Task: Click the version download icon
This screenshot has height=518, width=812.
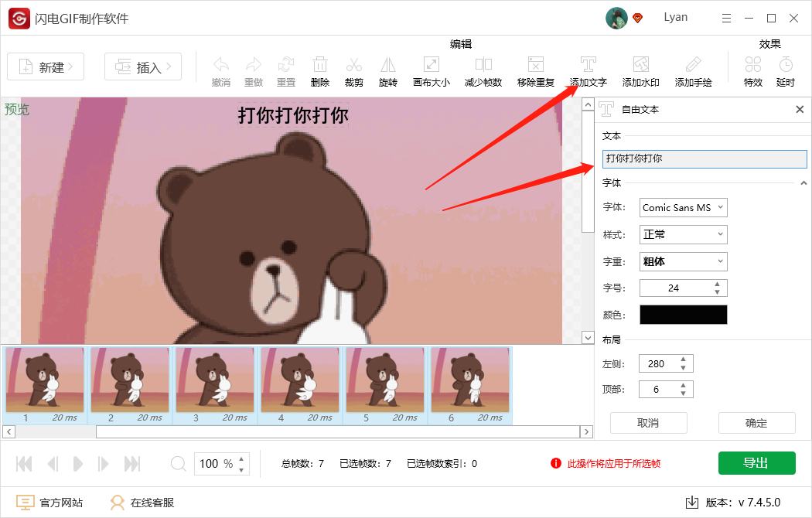Action: tap(692, 502)
